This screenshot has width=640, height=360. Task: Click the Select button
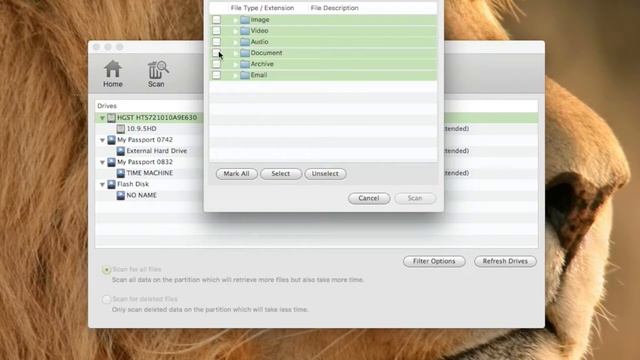(281, 174)
